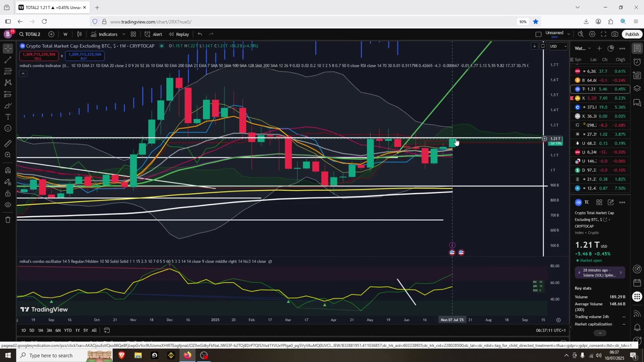The height and width of the screenshot is (362, 644).
Task: Take a chart snapshot with camera icon
Action: pyautogui.click(x=615, y=34)
